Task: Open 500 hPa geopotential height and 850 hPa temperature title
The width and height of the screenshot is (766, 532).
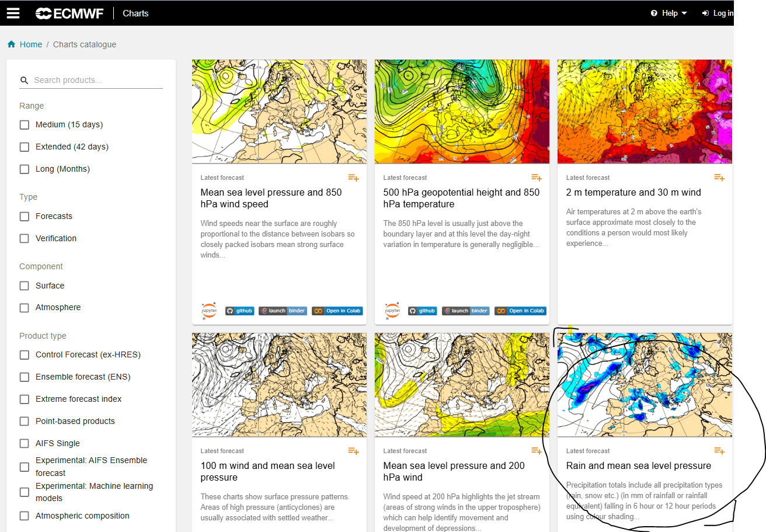Action: click(461, 198)
